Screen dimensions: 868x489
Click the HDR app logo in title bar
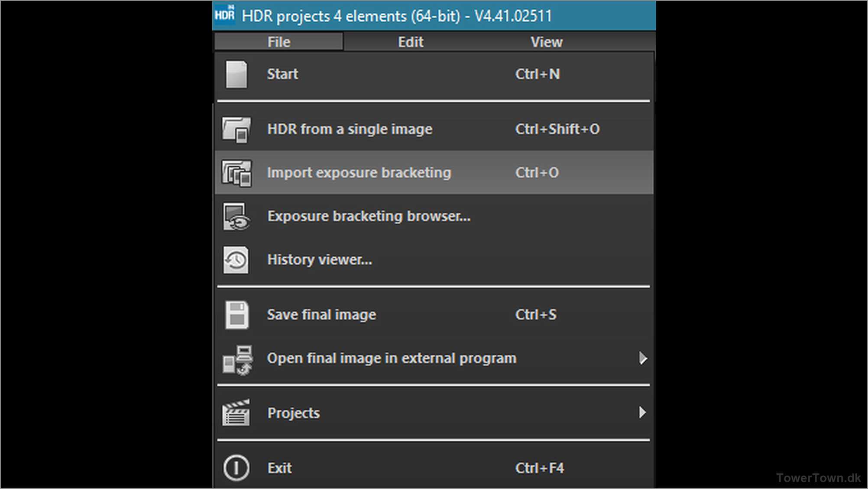pos(225,16)
